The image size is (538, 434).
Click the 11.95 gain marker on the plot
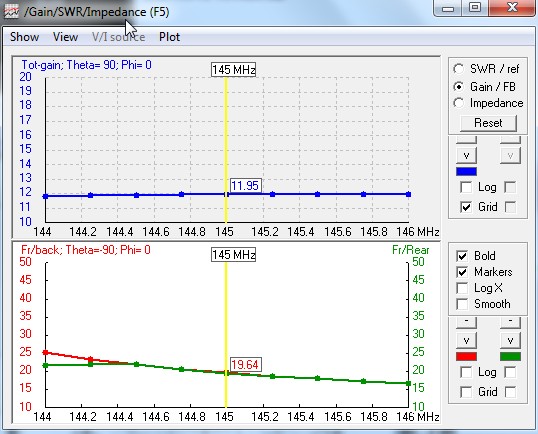[245, 186]
